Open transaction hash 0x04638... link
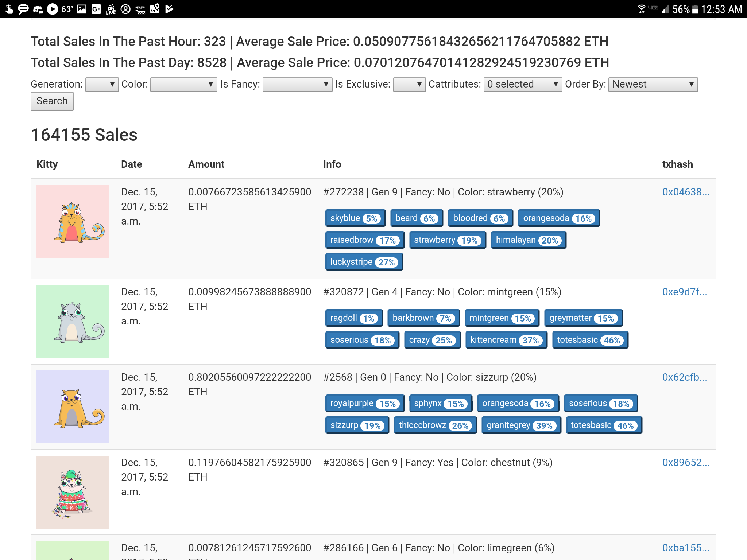Image resolution: width=747 pixels, height=560 pixels. pos(686,192)
